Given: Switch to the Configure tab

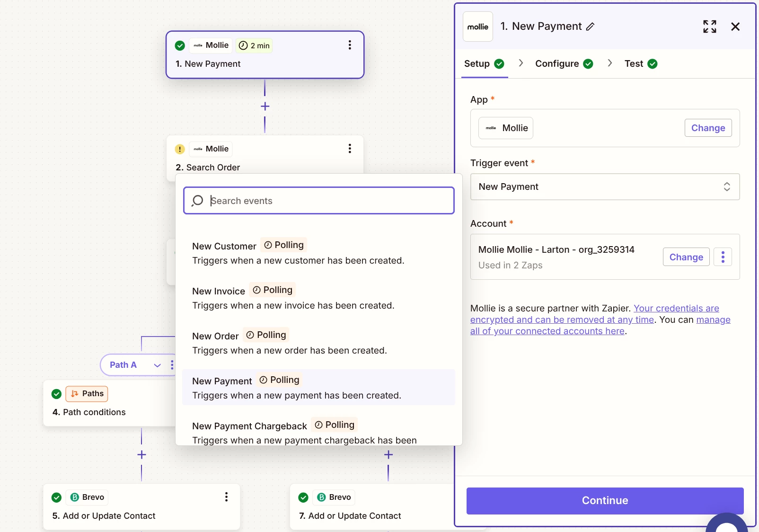Looking at the screenshot, I should (564, 64).
